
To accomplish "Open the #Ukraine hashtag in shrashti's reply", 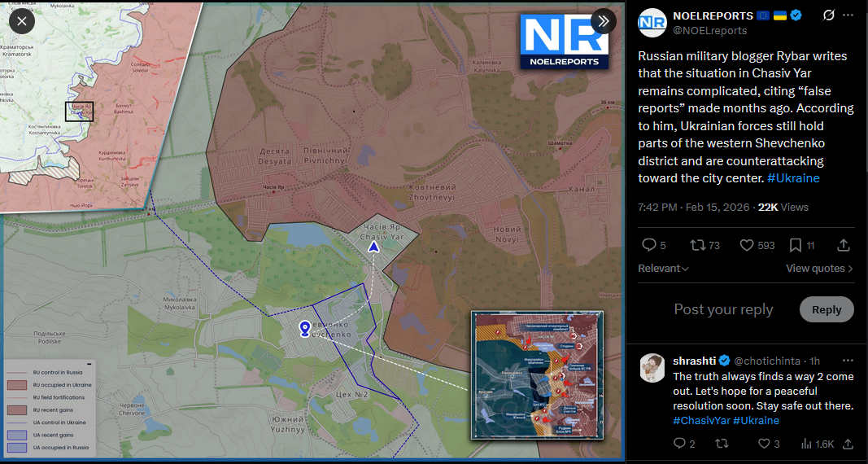I will point(756,420).
